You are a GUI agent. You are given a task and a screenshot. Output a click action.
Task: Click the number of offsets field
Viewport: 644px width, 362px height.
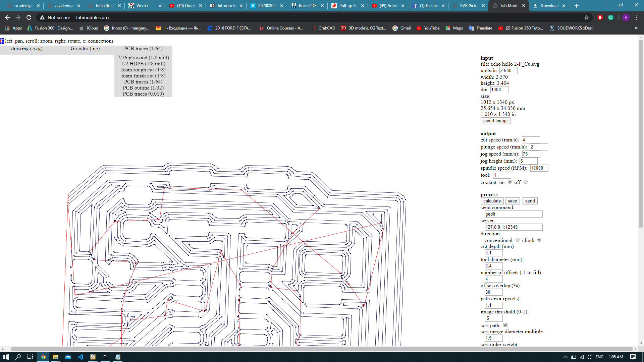click(494, 279)
